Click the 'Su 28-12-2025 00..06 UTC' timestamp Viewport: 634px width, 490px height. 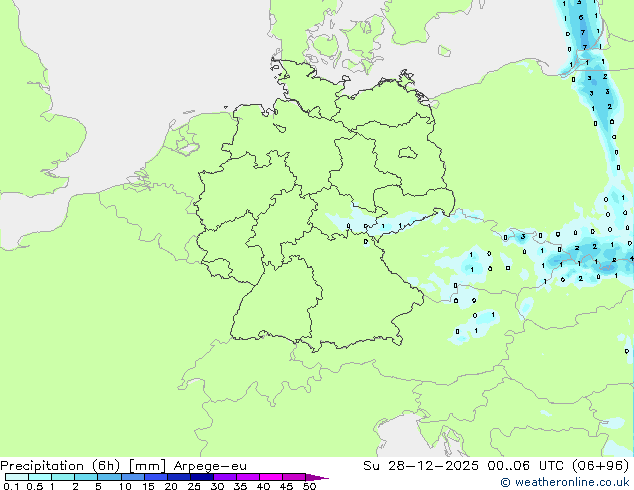[x=465, y=466]
